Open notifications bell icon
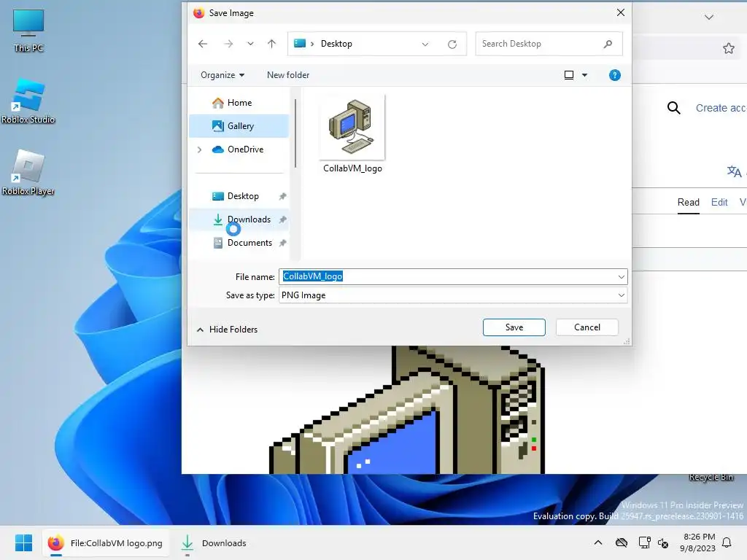Image resolution: width=747 pixels, height=560 pixels. click(x=727, y=542)
